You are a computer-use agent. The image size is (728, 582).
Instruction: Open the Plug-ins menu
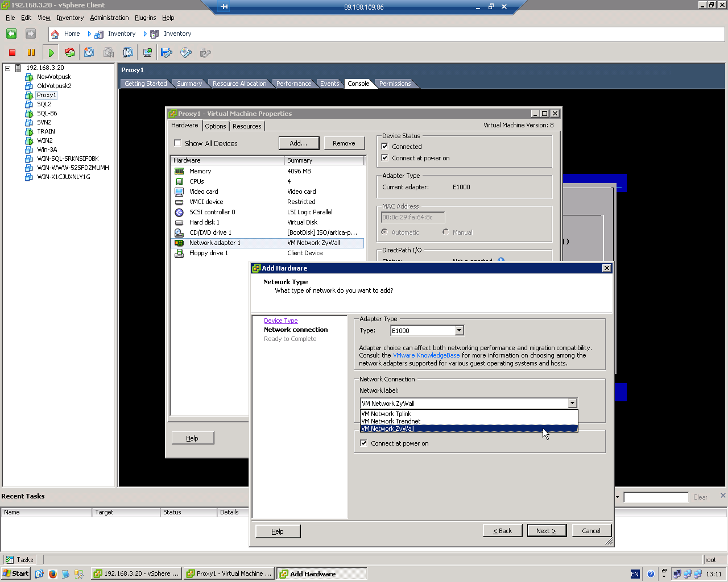(145, 18)
